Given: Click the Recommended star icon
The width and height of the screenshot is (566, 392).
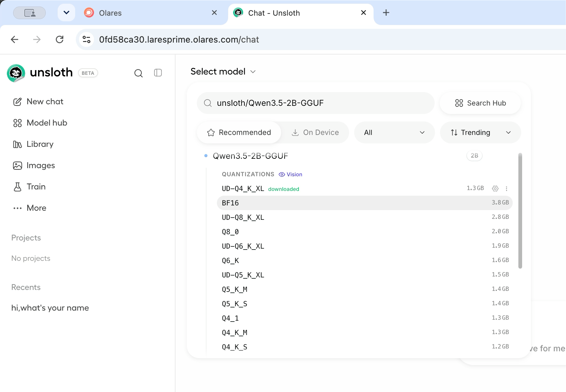Looking at the screenshot, I should click(211, 133).
